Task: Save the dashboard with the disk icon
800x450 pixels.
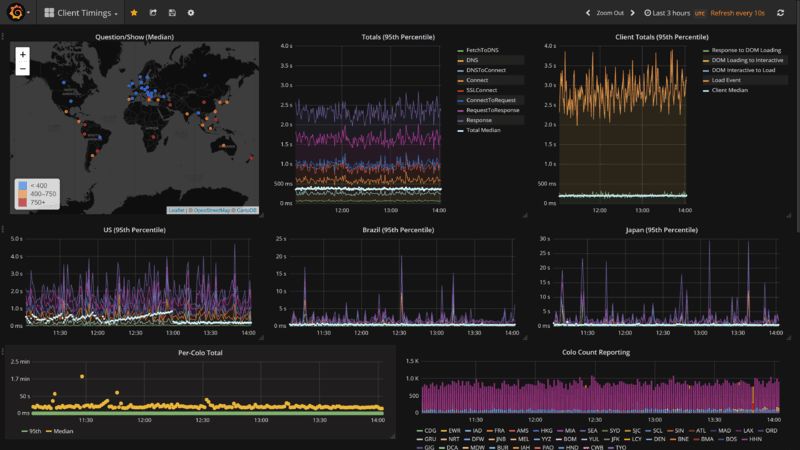Action: pos(172,13)
